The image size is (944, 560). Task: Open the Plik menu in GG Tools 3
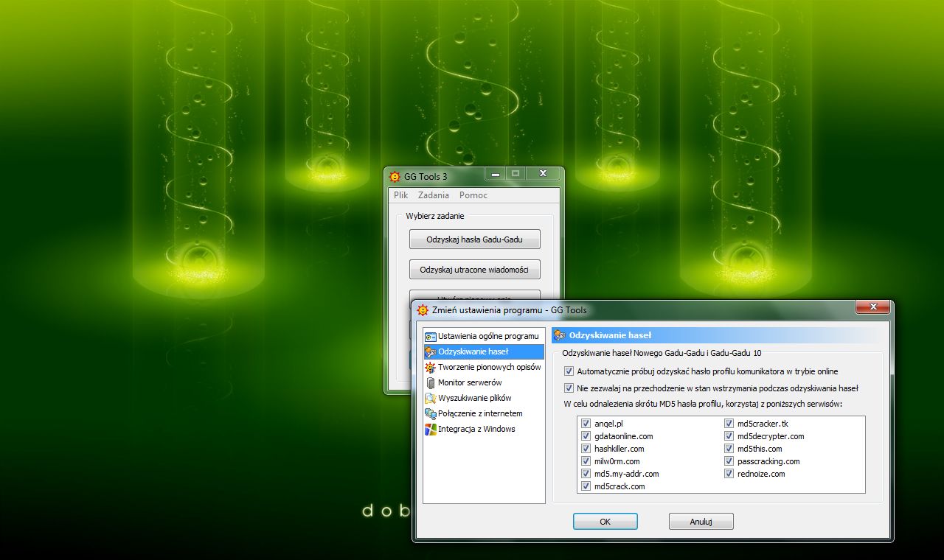click(400, 195)
